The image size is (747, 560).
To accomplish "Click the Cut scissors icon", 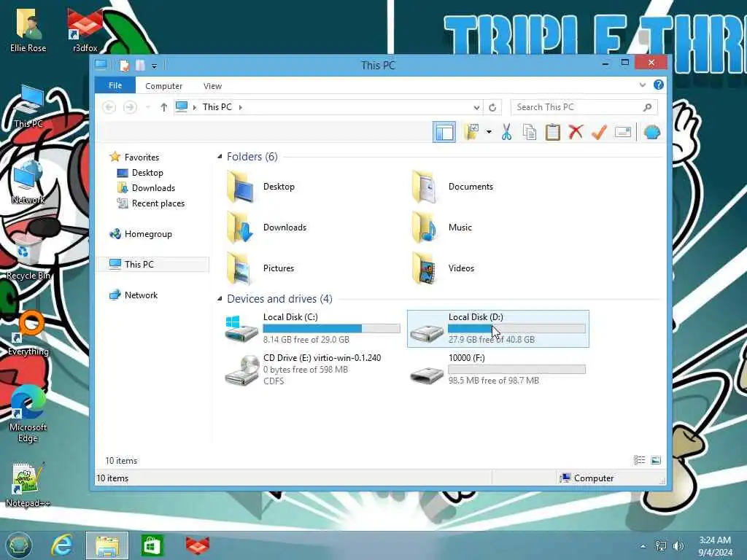I will tap(506, 132).
